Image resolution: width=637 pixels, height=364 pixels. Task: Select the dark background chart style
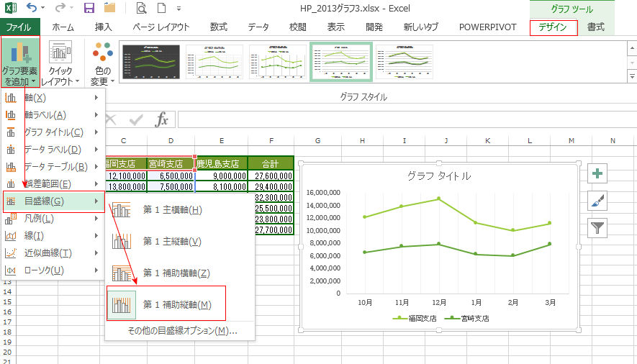coord(151,62)
